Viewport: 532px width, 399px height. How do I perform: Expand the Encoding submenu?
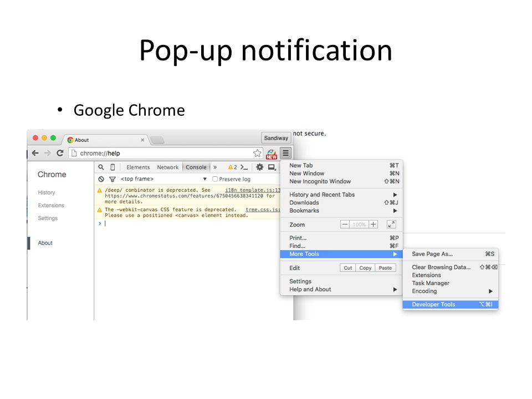click(x=451, y=291)
